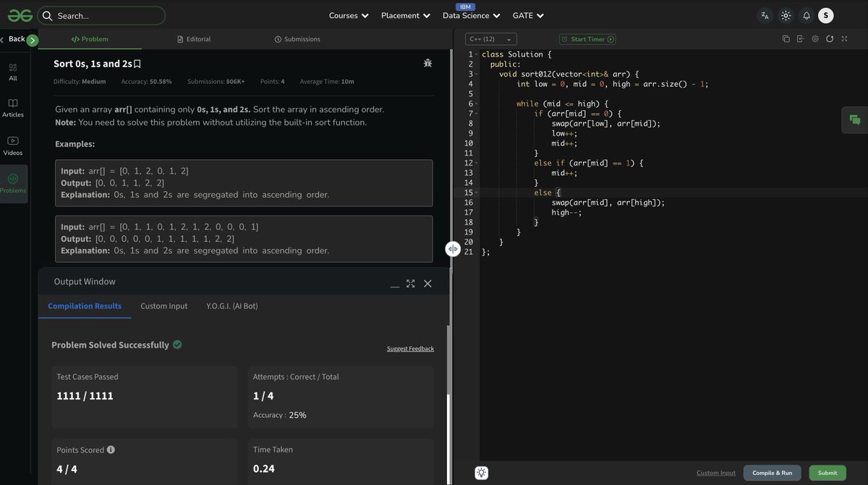Open Videos in the sidebar
868x485 pixels.
13,145
